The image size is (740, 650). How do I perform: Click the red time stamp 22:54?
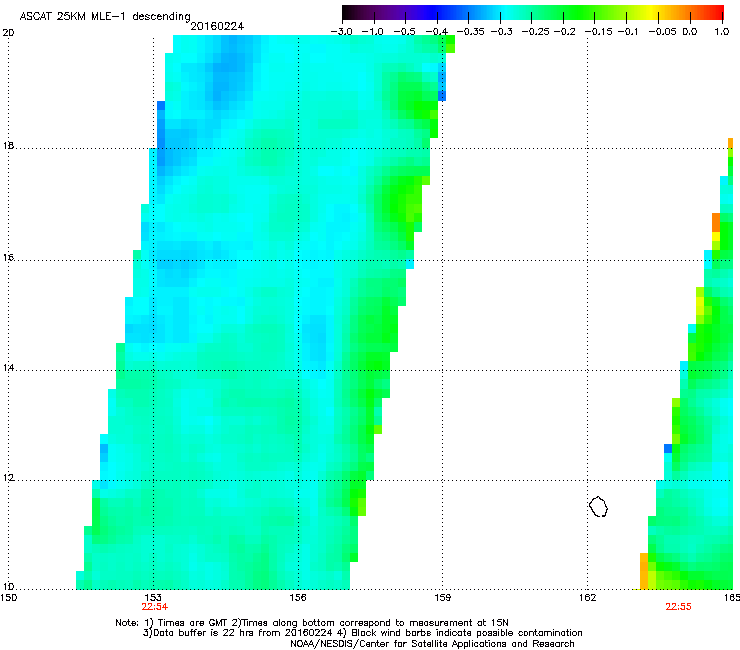[x=155, y=607]
